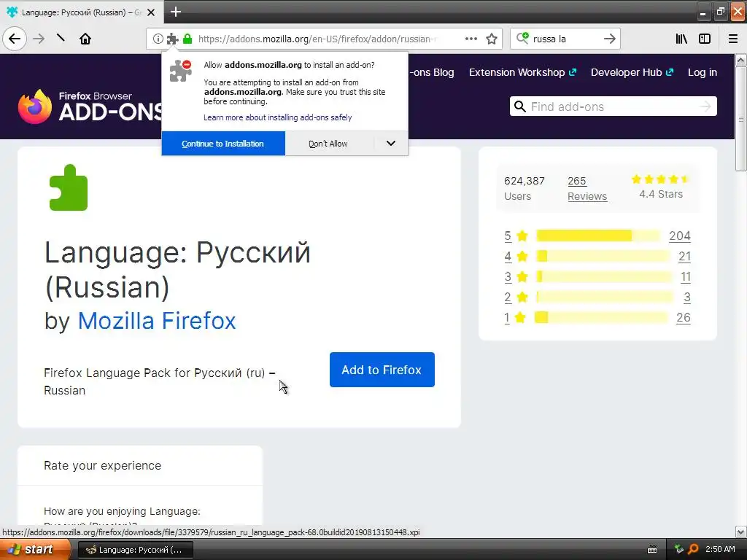Viewport: 747px width, 560px height.
Task: Open Developer Hub link
Action: pyautogui.click(x=632, y=72)
